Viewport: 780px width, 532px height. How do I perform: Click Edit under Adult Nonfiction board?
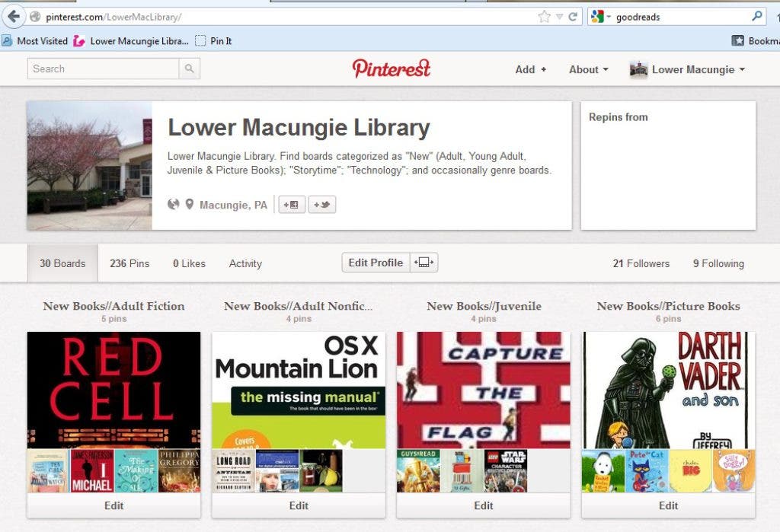(x=299, y=505)
